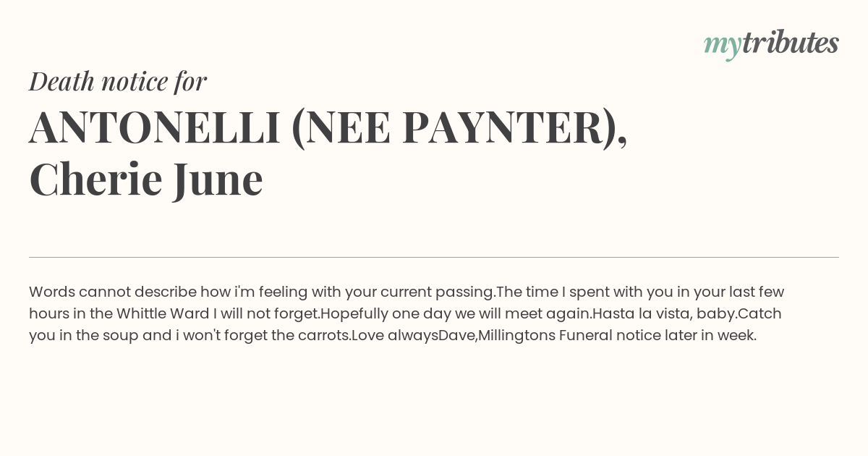Click the surname ANTONELLI in the heading
The height and width of the screenshot is (456, 868).
(154, 127)
